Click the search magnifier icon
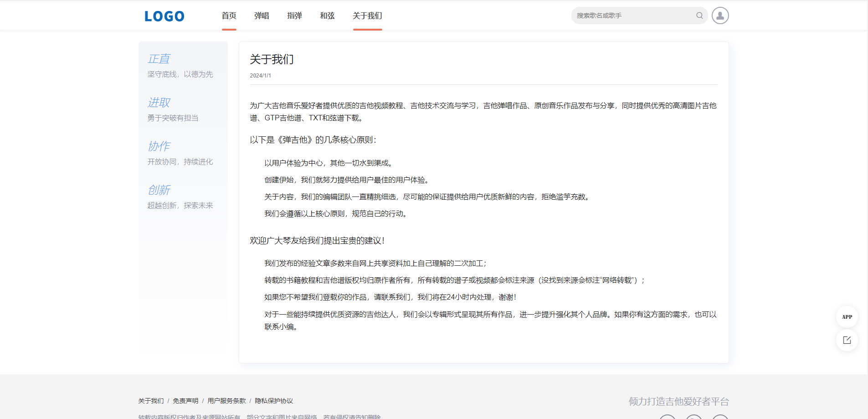This screenshot has width=868, height=419. [699, 15]
